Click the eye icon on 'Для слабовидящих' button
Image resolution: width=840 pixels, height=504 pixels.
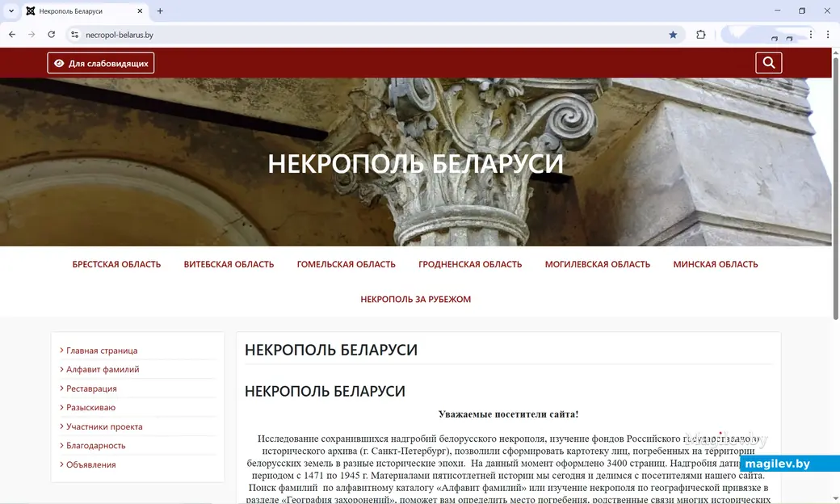[x=59, y=62]
